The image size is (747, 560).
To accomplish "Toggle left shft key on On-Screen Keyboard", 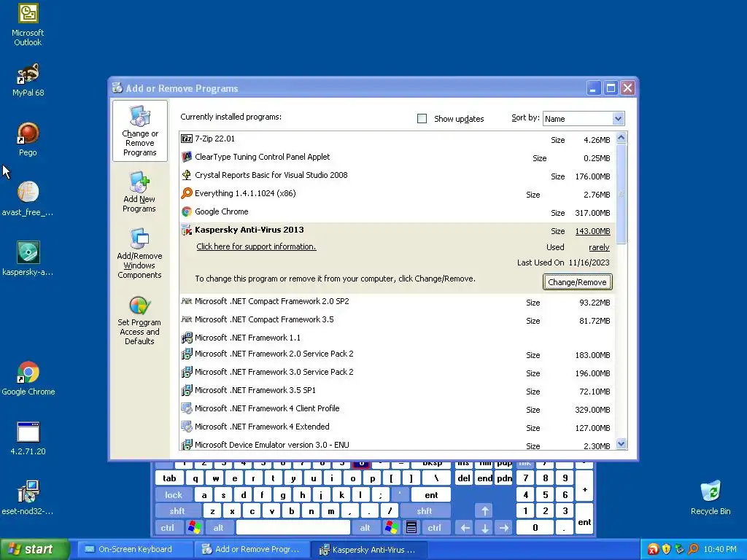I will 177,511.
